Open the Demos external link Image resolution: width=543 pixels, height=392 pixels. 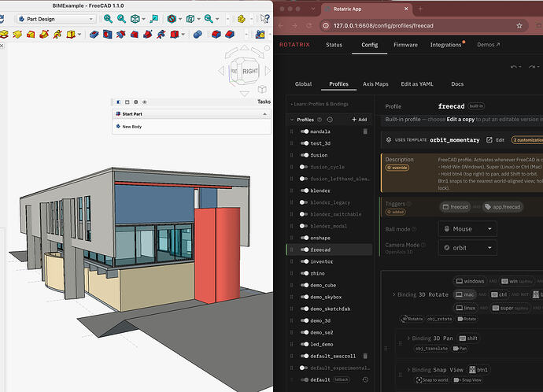(x=488, y=45)
